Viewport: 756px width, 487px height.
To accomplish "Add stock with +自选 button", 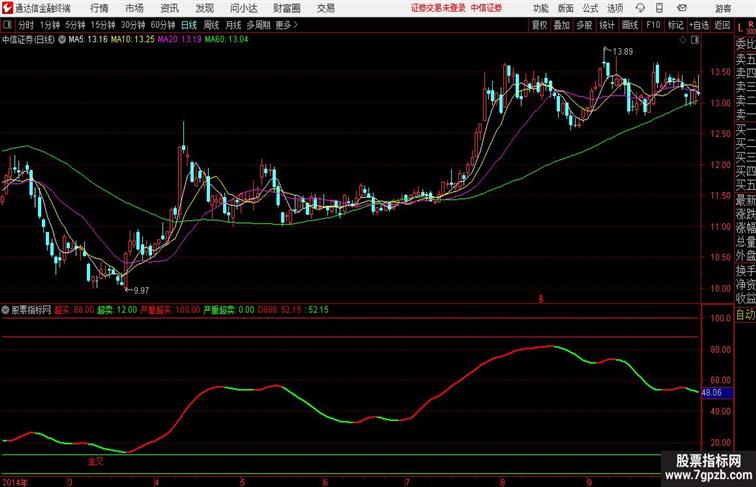I will pyautogui.click(x=699, y=25).
